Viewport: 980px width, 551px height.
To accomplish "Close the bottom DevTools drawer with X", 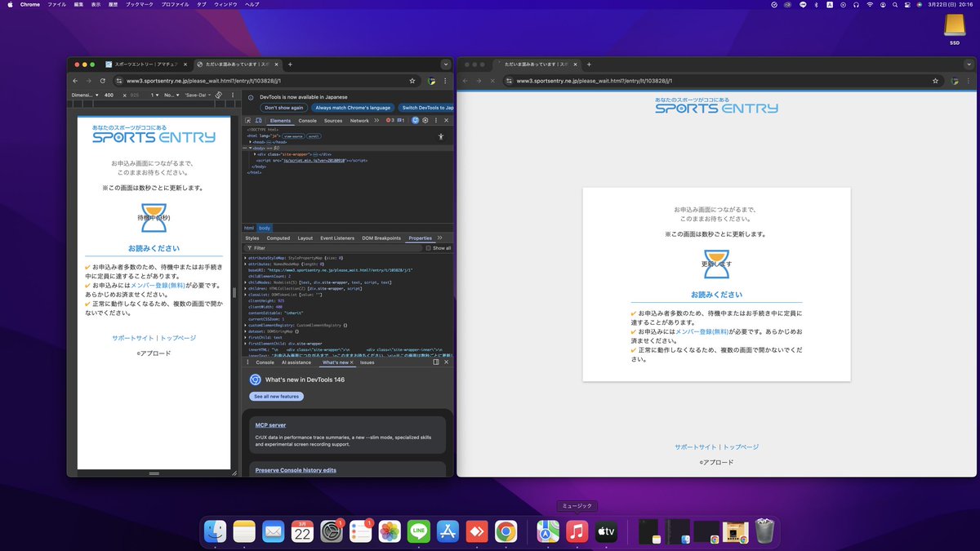I will click(x=446, y=362).
